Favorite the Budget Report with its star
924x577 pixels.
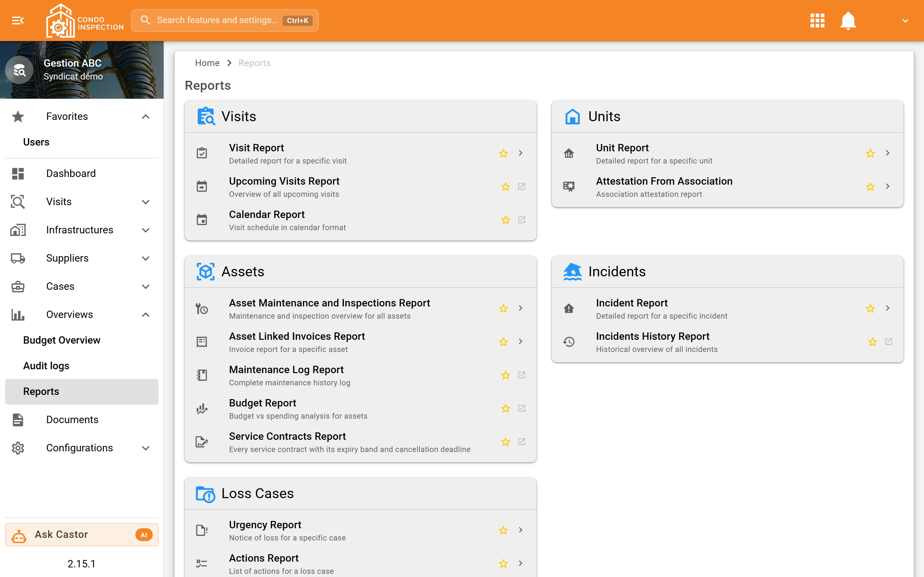506,409
